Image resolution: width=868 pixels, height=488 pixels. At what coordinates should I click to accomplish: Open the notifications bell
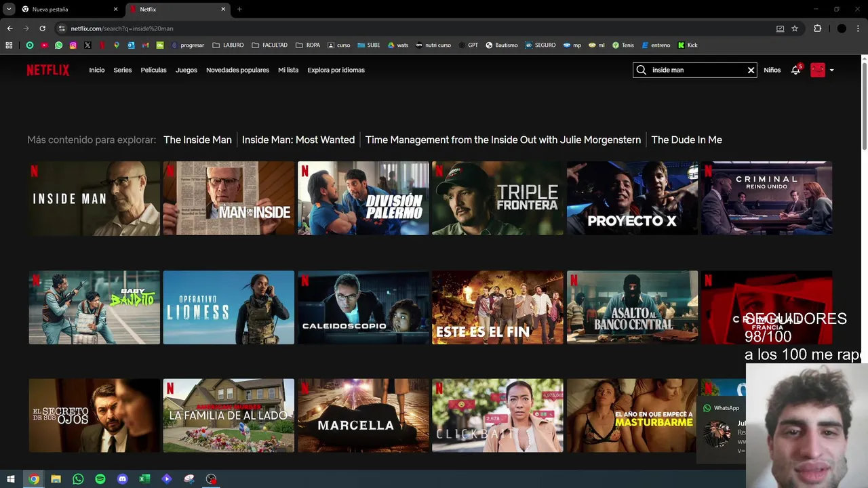795,70
